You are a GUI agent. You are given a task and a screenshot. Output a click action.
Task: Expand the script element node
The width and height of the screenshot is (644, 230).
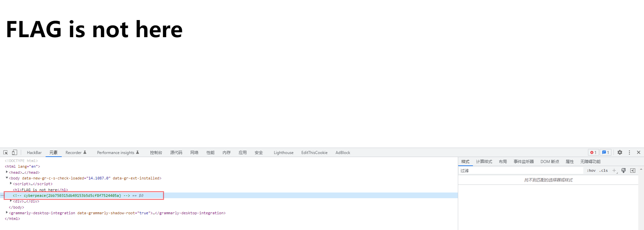(x=11, y=183)
